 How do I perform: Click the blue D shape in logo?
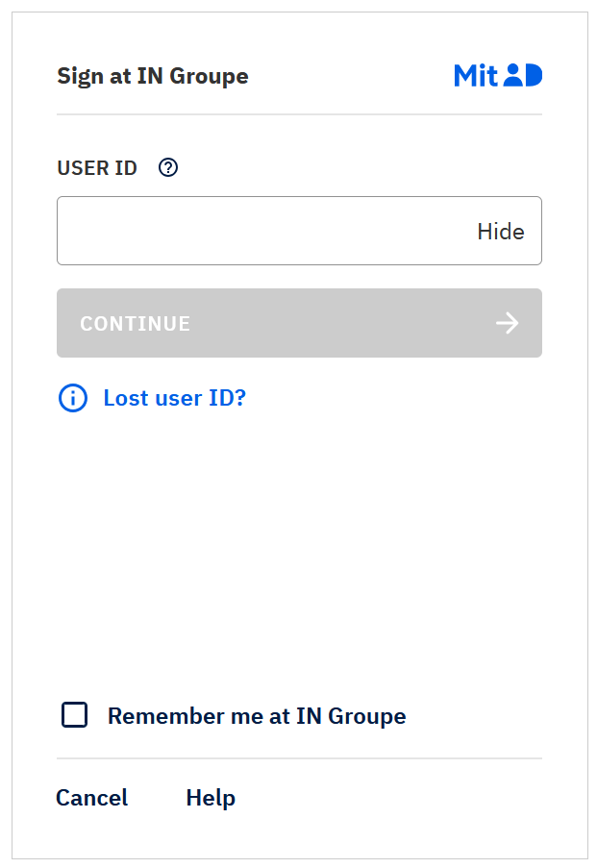click(x=534, y=76)
